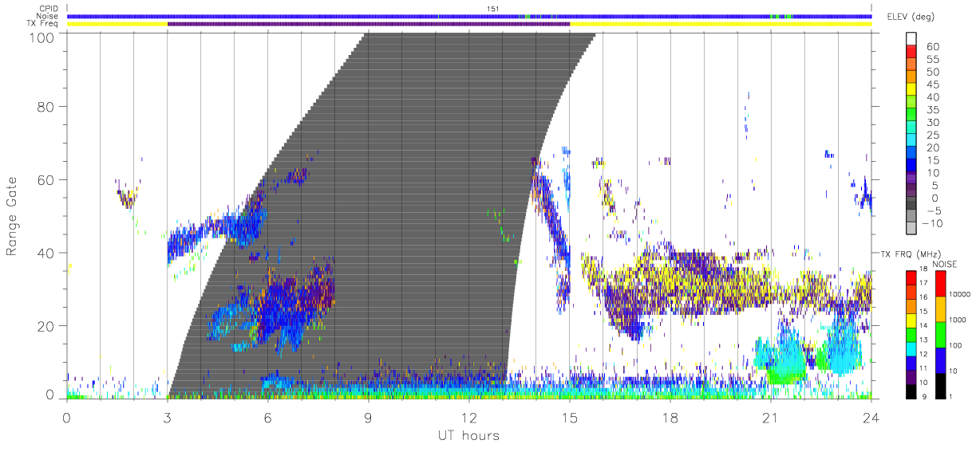Click the red segment of ELEV colorbar
Image resolution: width=980 pixels, height=452 pixels.
(x=911, y=53)
